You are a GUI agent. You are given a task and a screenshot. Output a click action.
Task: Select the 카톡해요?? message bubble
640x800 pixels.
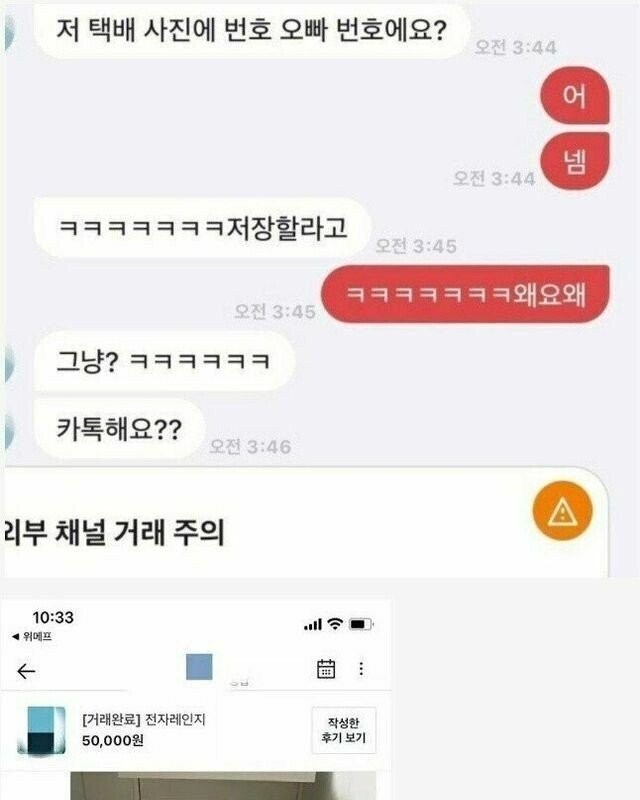[x=119, y=429]
